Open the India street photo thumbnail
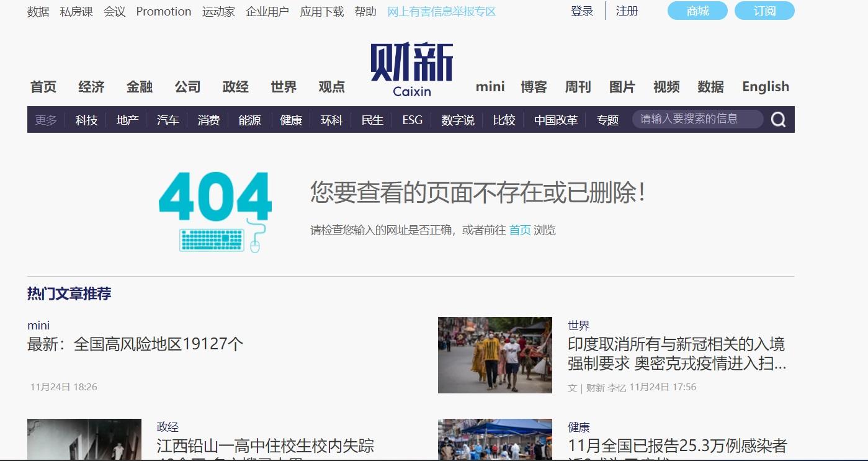This screenshot has height=461, width=868. pyautogui.click(x=494, y=355)
